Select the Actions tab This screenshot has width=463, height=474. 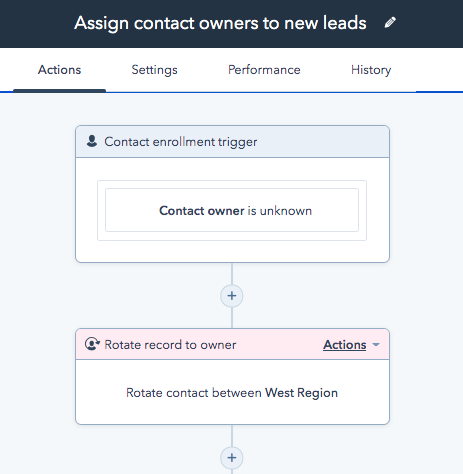59,70
